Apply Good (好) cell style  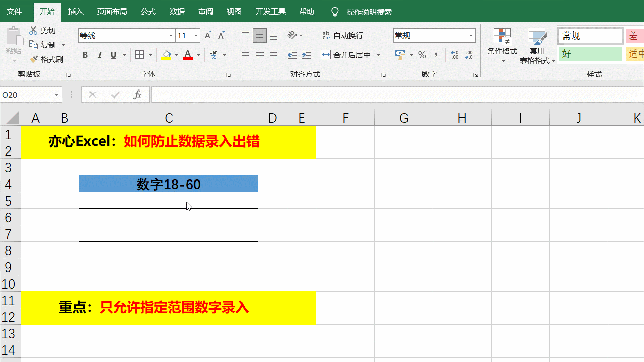[591, 54]
